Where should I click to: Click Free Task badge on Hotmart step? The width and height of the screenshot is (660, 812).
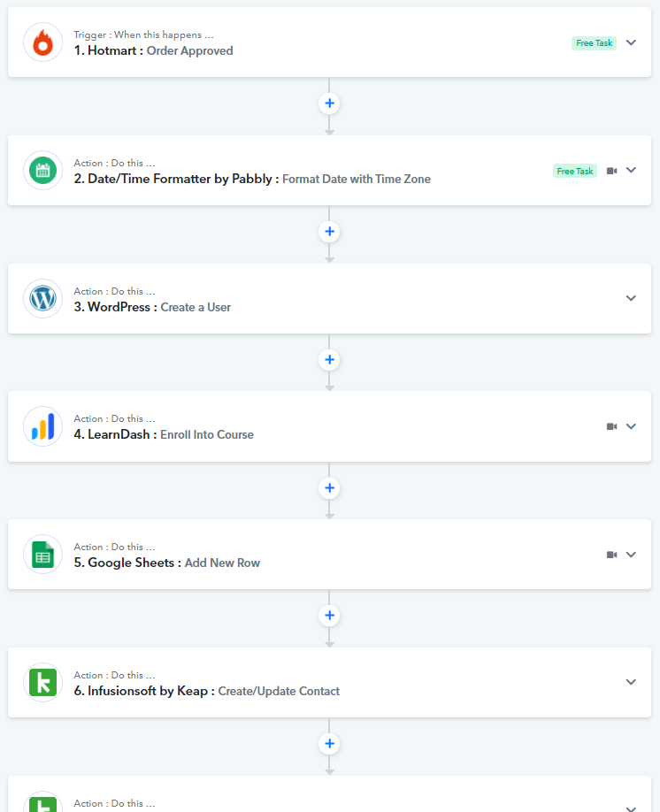tap(595, 43)
